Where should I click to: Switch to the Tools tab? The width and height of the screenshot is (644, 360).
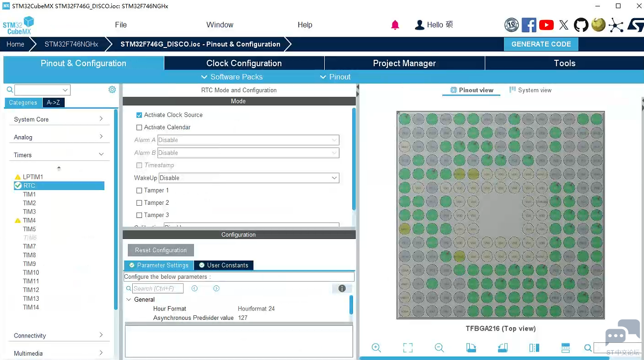pyautogui.click(x=564, y=63)
